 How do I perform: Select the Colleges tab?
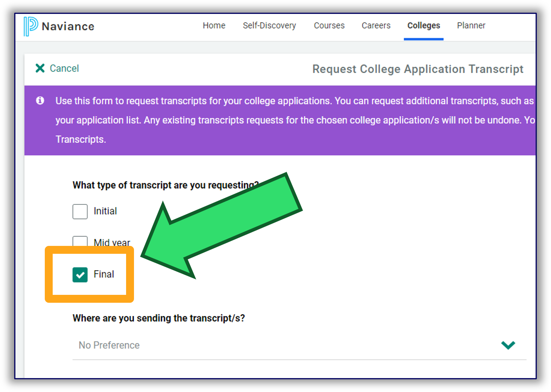point(423,26)
